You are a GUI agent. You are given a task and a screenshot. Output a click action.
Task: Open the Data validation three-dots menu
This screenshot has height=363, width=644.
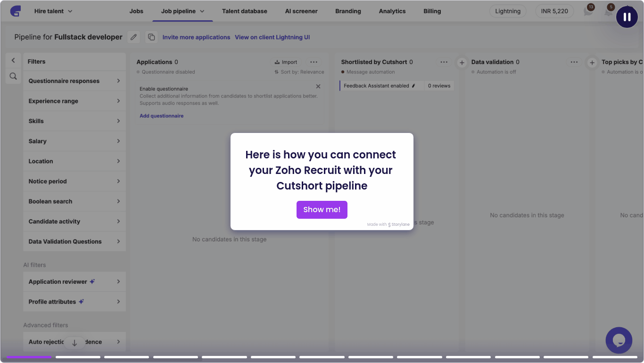[574, 62]
